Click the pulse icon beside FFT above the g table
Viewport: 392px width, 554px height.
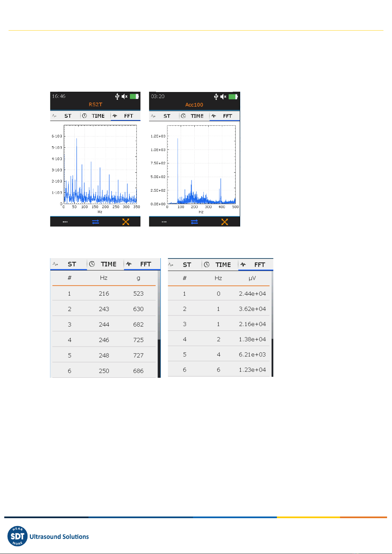coord(129,264)
